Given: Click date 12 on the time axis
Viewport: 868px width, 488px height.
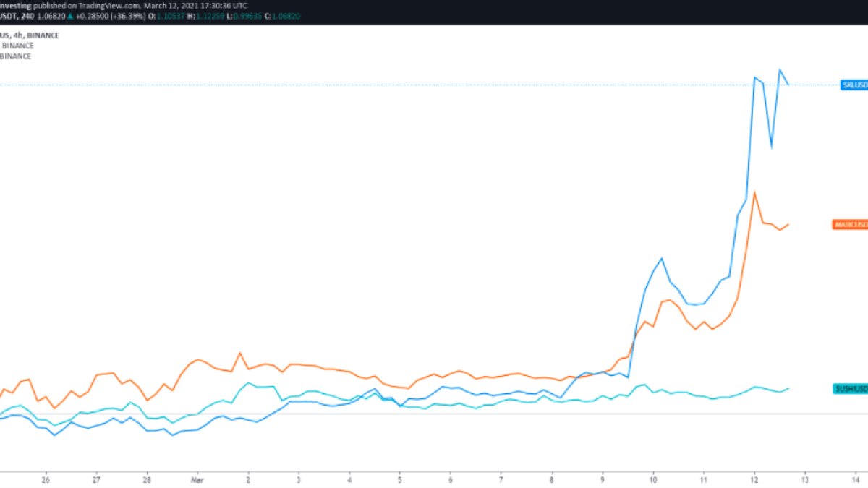Looking at the screenshot, I should coord(754,479).
